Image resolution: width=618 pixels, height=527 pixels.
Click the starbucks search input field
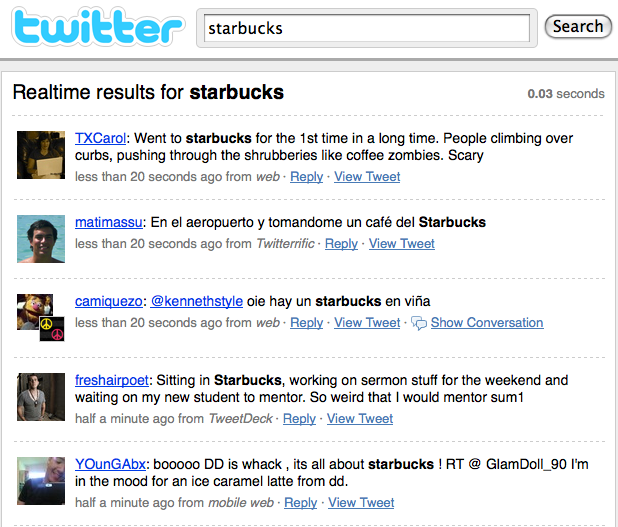367,28
